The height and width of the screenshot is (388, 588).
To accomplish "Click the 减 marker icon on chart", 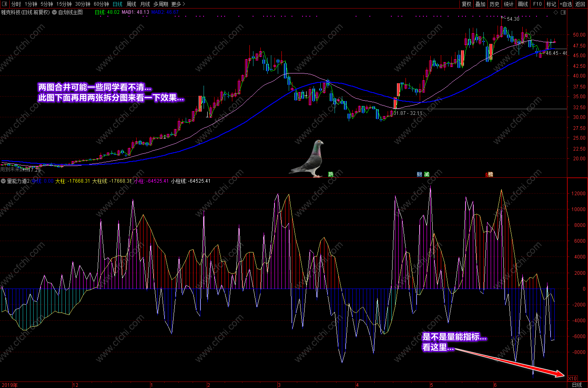I will point(427,174).
